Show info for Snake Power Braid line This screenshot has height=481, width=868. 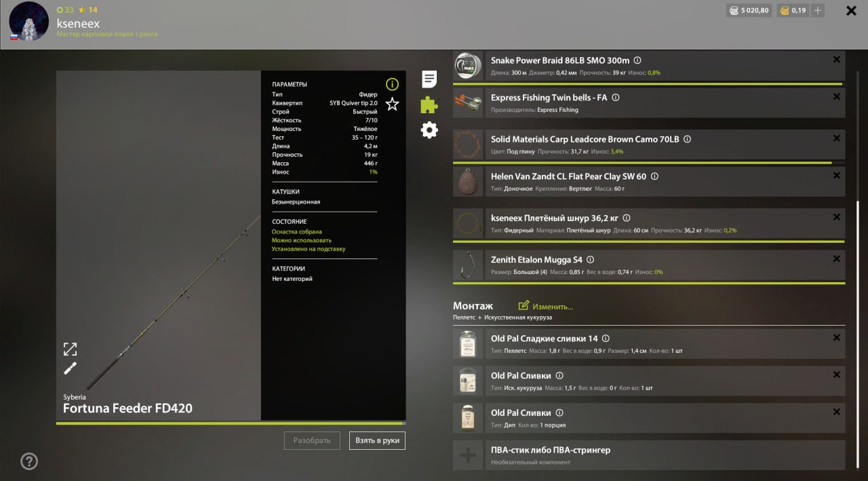point(637,60)
